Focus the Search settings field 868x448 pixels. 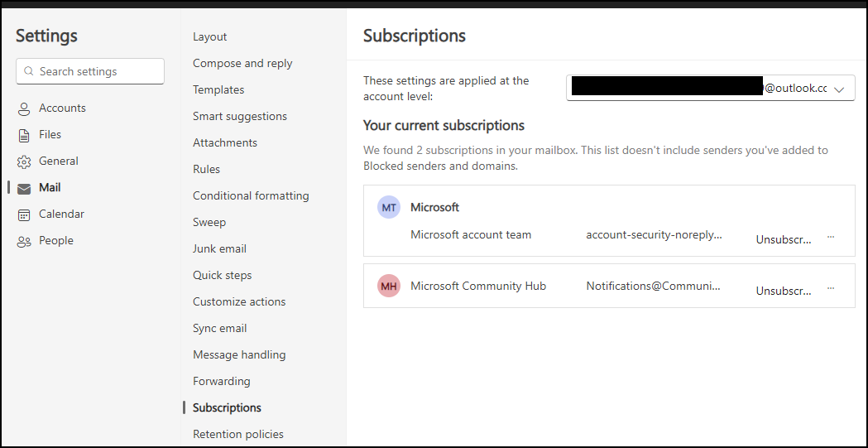click(90, 71)
